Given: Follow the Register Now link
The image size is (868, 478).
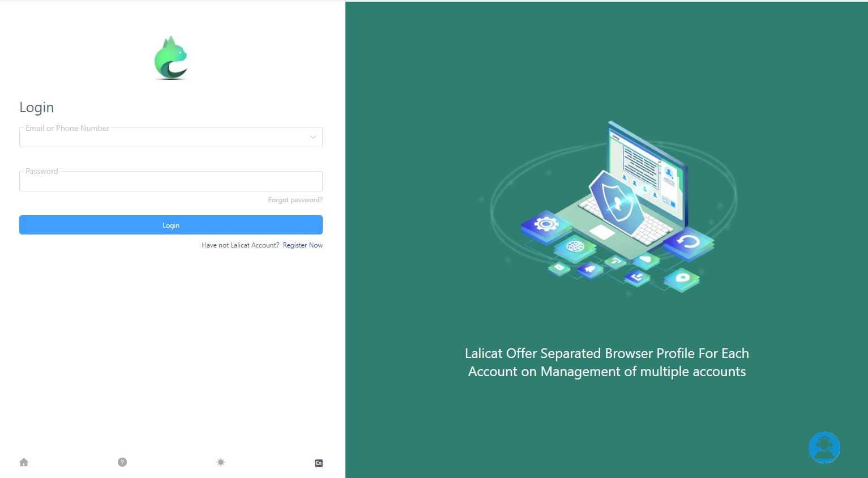Looking at the screenshot, I should pos(302,245).
